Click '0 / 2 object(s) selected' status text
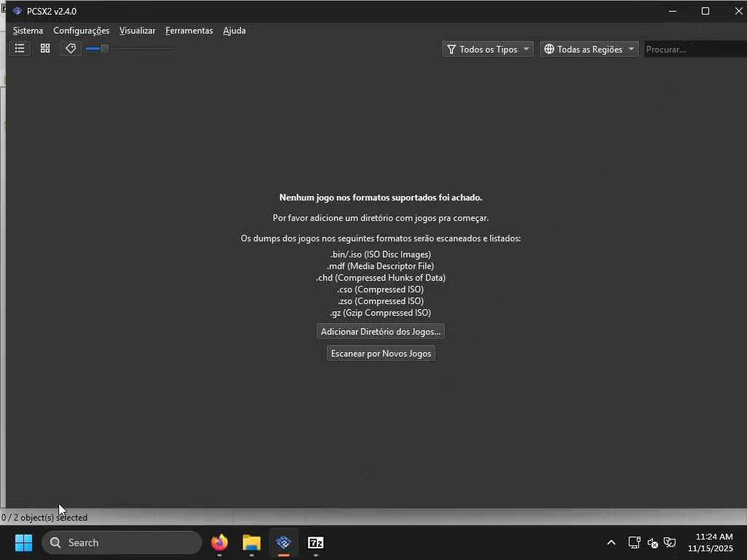The image size is (747, 560). tap(44, 518)
